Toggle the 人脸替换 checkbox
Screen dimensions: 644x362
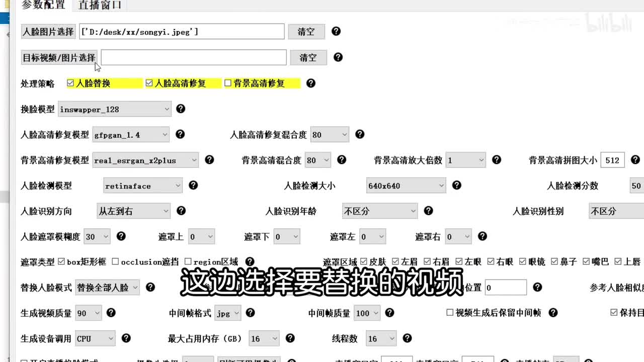pyautogui.click(x=70, y=83)
